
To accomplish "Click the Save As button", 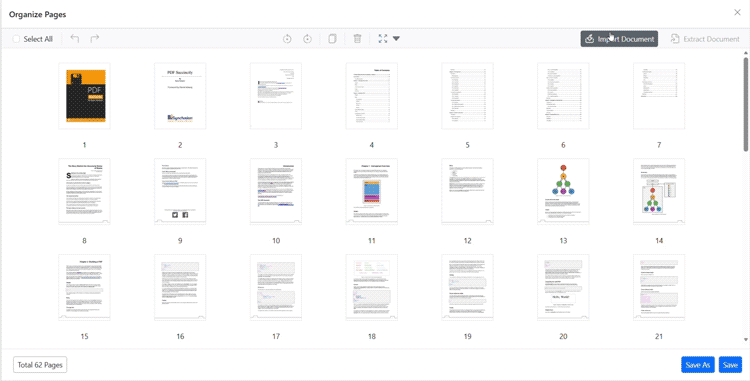I will pos(698,365).
